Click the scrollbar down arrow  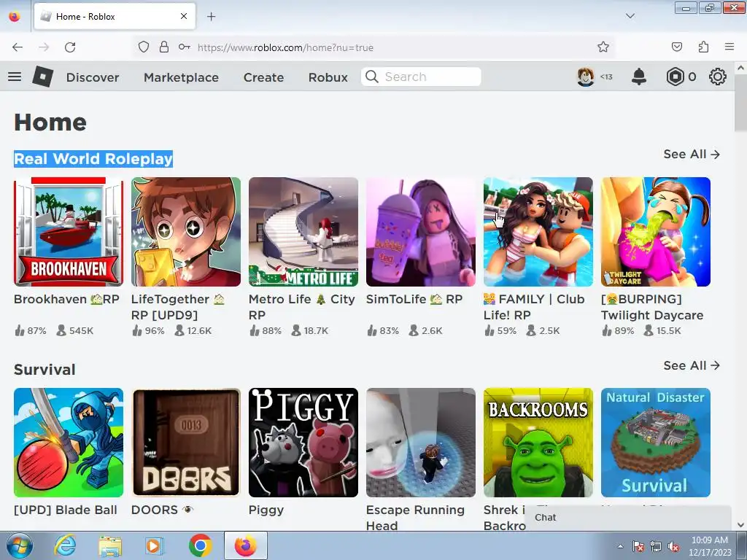(740, 525)
